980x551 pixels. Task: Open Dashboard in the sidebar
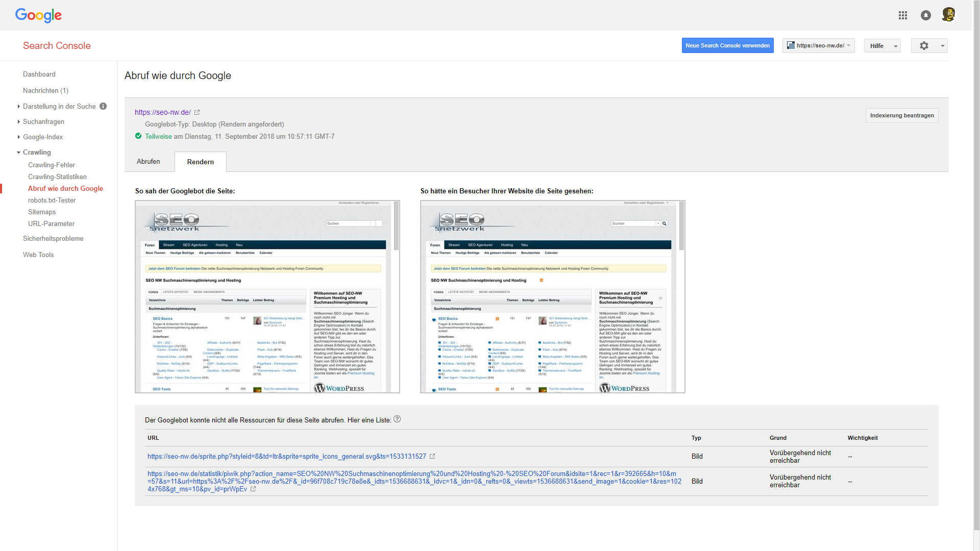click(39, 74)
